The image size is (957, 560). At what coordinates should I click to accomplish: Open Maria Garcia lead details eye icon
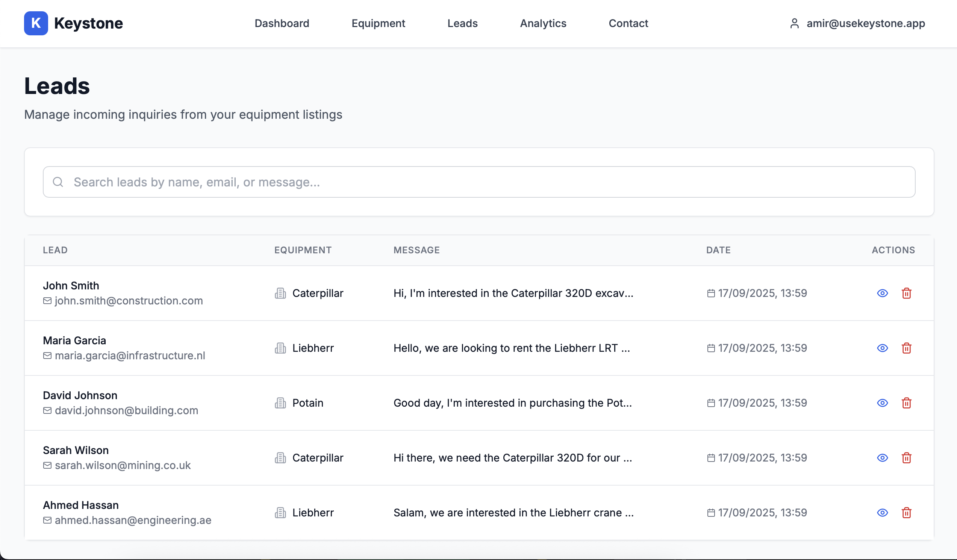coord(882,348)
